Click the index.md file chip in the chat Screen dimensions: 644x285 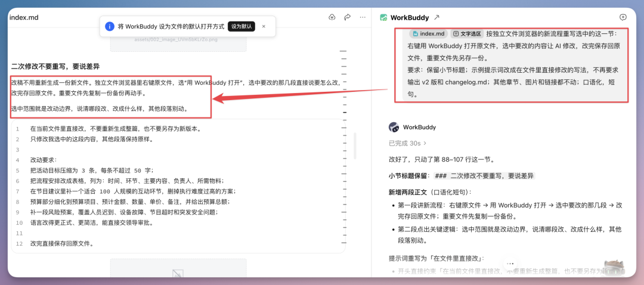428,33
